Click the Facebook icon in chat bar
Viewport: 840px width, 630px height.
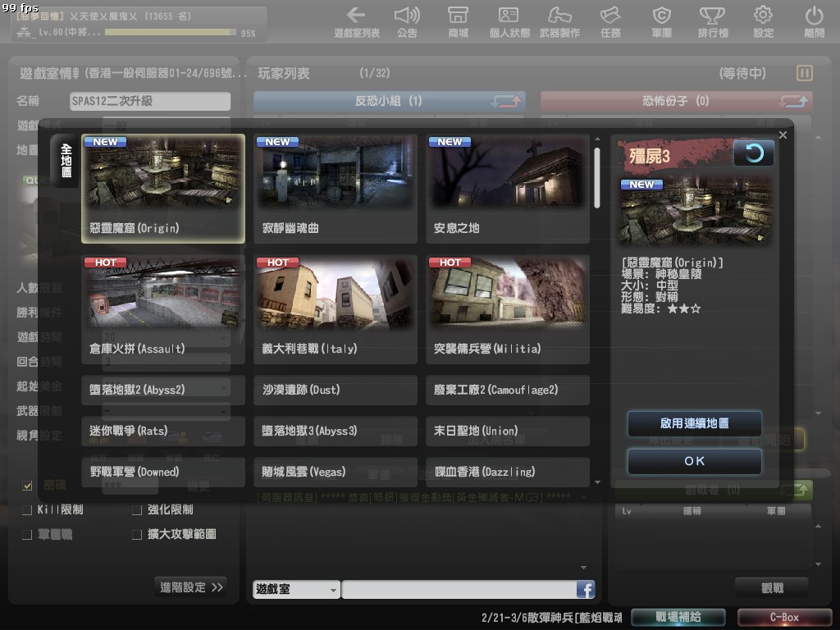click(586, 589)
